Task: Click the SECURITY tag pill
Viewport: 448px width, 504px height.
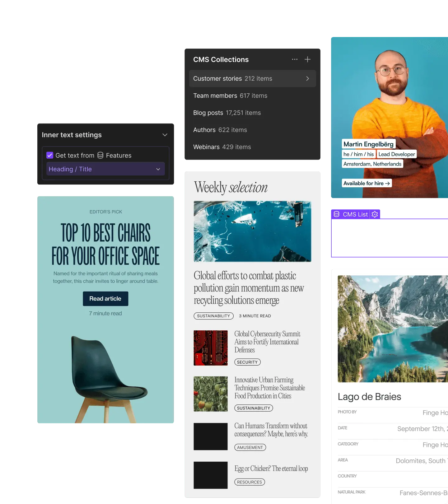Action: (247, 362)
